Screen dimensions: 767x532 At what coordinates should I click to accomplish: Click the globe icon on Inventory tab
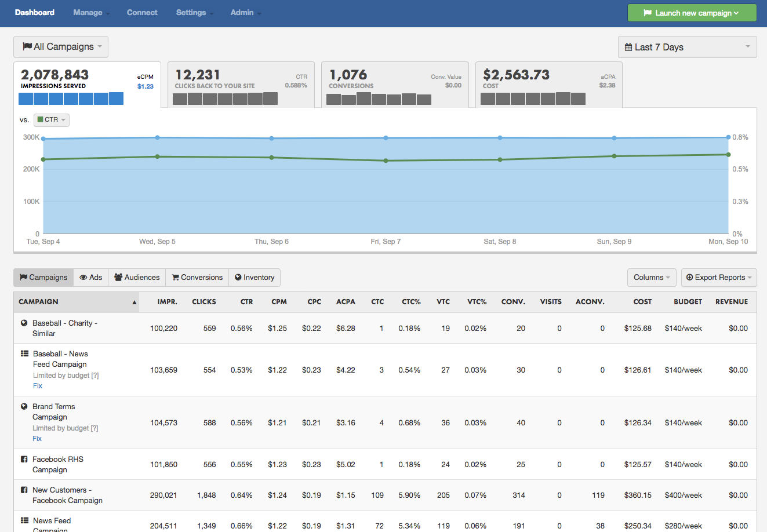click(x=238, y=278)
